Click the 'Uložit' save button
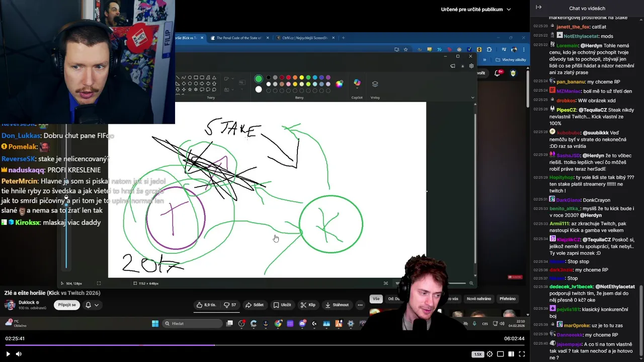The width and height of the screenshot is (644, 362). click(x=282, y=305)
